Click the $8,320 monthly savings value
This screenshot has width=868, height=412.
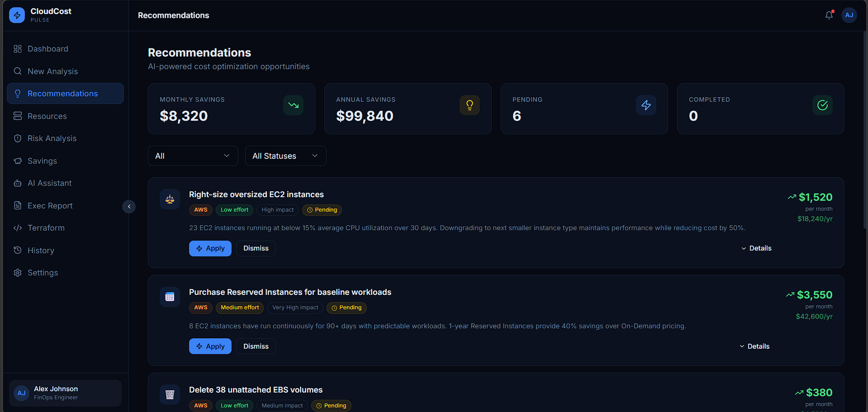click(x=184, y=116)
